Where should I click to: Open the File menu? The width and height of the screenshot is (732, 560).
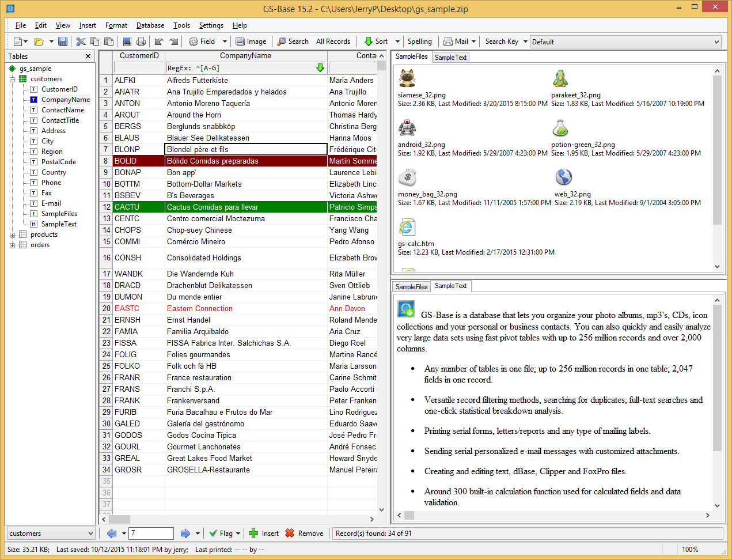(x=21, y=25)
